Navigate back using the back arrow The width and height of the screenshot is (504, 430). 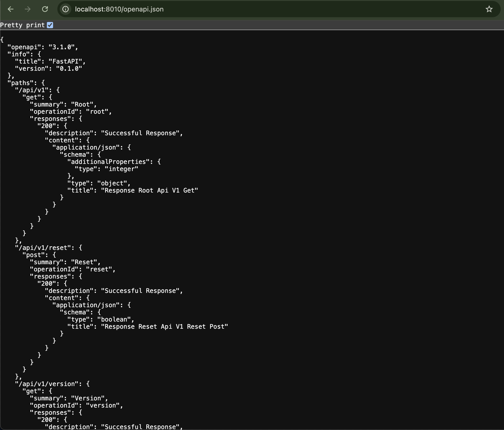click(11, 9)
